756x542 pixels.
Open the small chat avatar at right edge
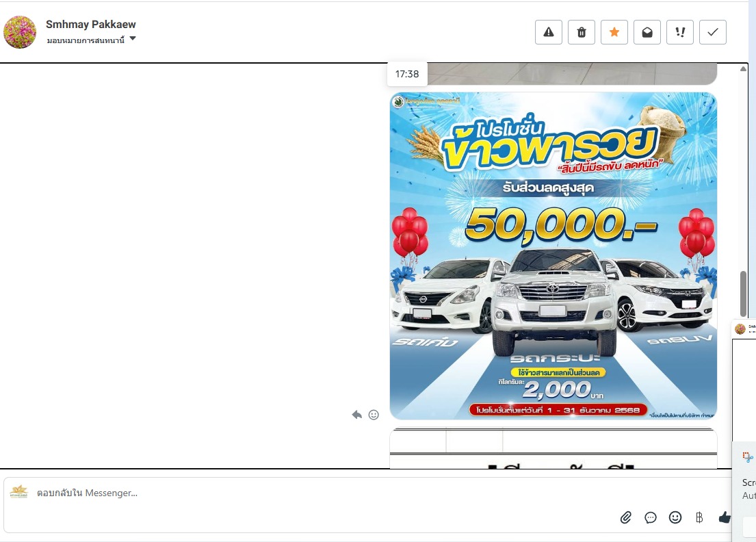pos(740,329)
